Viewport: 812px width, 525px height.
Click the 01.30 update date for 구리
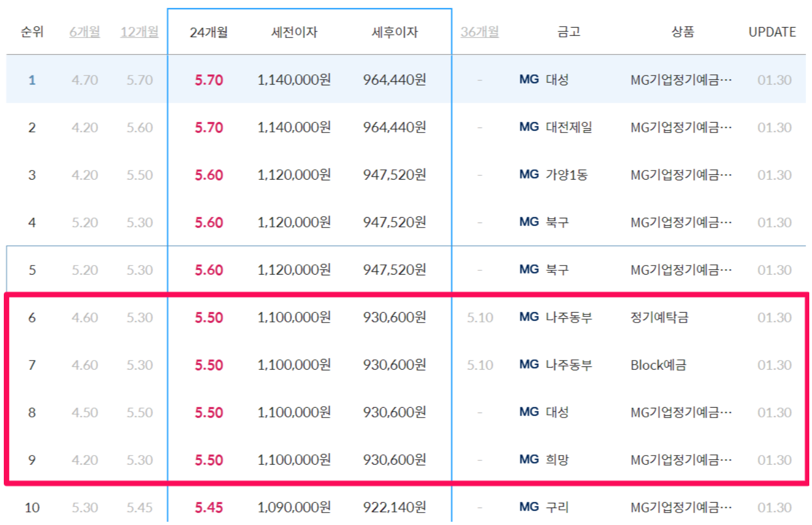tap(775, 508)
